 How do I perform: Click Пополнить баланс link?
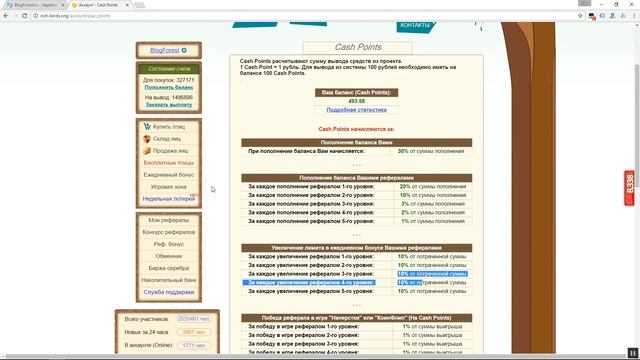pyautogui.click(x=169, y=87)
